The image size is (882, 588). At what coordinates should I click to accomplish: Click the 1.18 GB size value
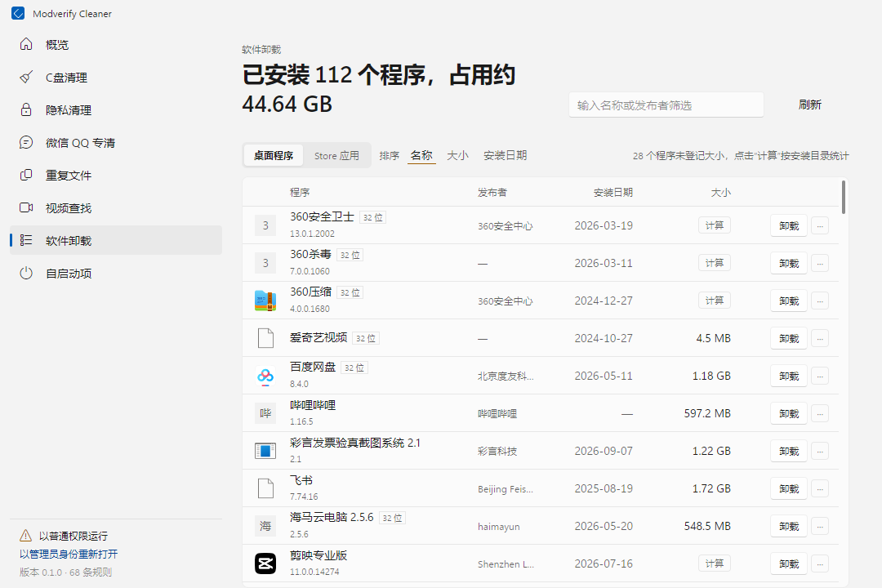(x=711, y=376)
